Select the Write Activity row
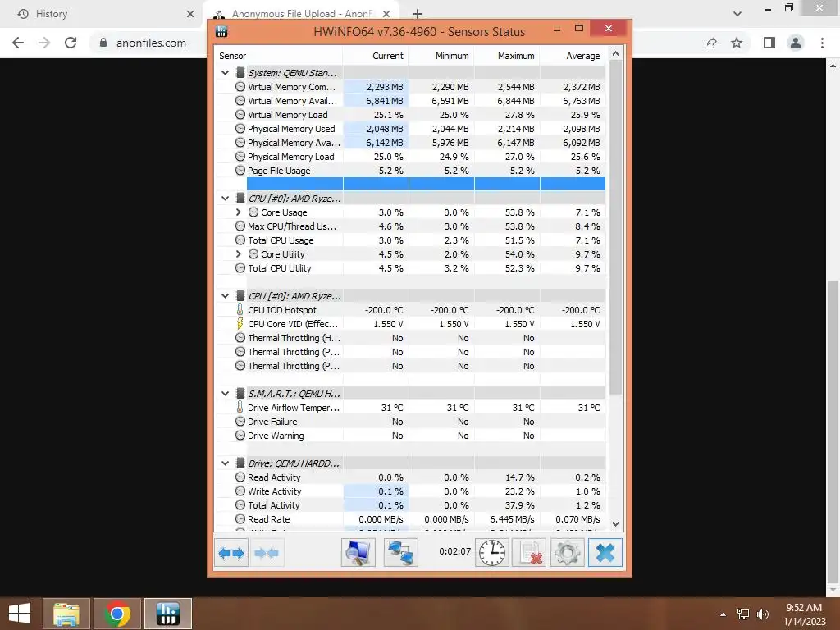The height and width of the screenshot is (630, 840). 410,491
